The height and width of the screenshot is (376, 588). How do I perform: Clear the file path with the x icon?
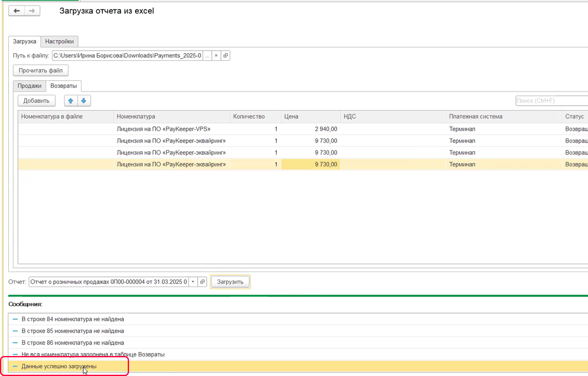(216, 56)
